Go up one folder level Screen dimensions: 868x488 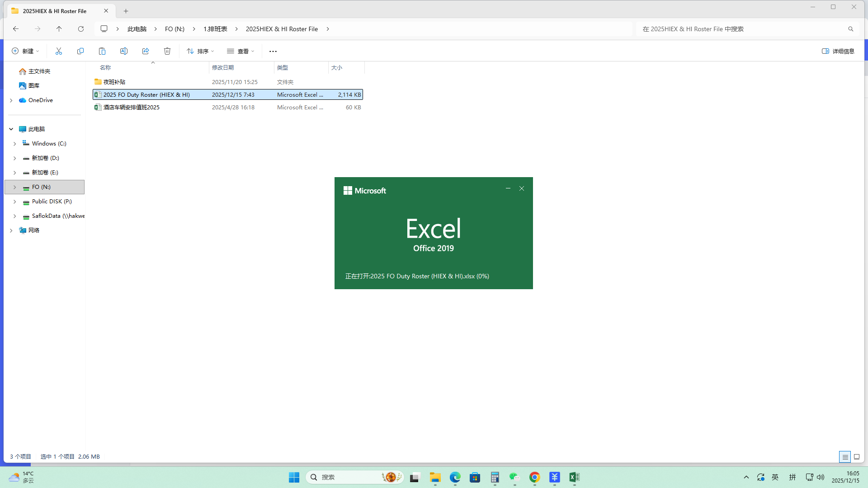[59, 29]
